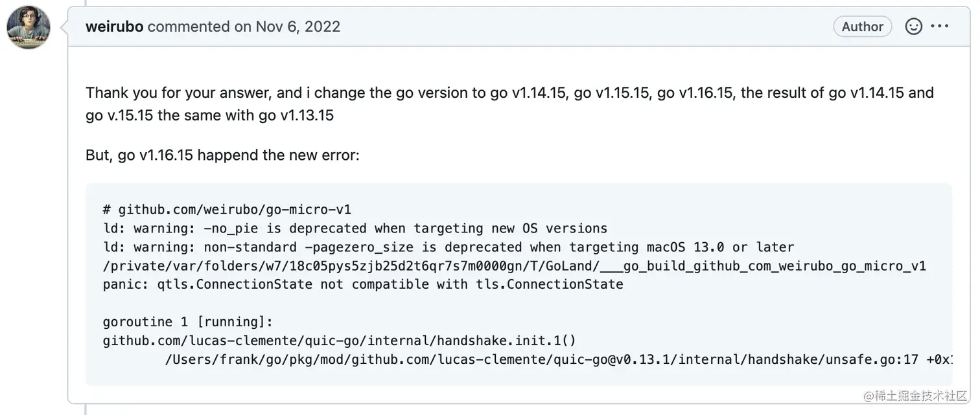Click the '-pagezero_size is deprecated' warning line
Image resolution: width=980 pixels, height=415 pixels.
[449, 247]
